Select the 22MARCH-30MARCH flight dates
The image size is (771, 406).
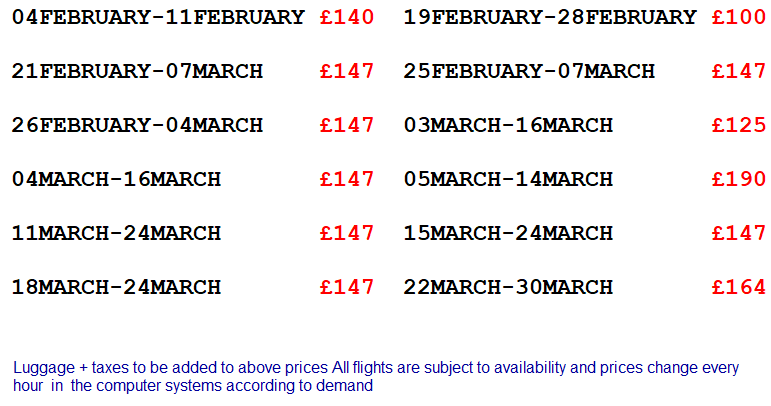tap(508, 287)
